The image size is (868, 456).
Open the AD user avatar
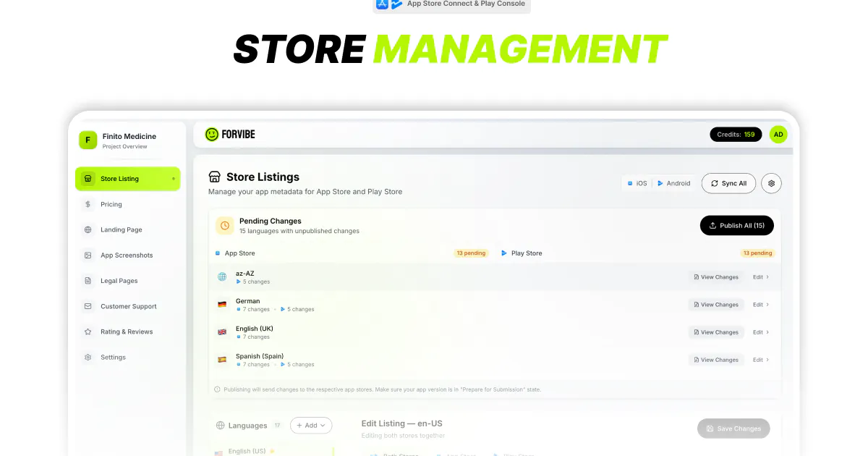tap(778, 135)
